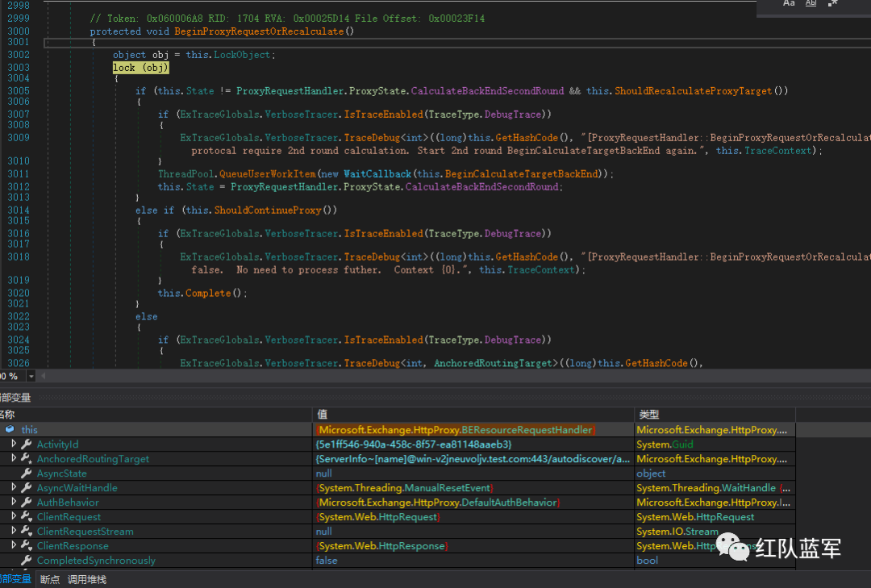This screenshot has width=871, height=588.
Task: Follow the BeginCalculateTargetBackEnd method link
Action: click(x=521, y=174)
